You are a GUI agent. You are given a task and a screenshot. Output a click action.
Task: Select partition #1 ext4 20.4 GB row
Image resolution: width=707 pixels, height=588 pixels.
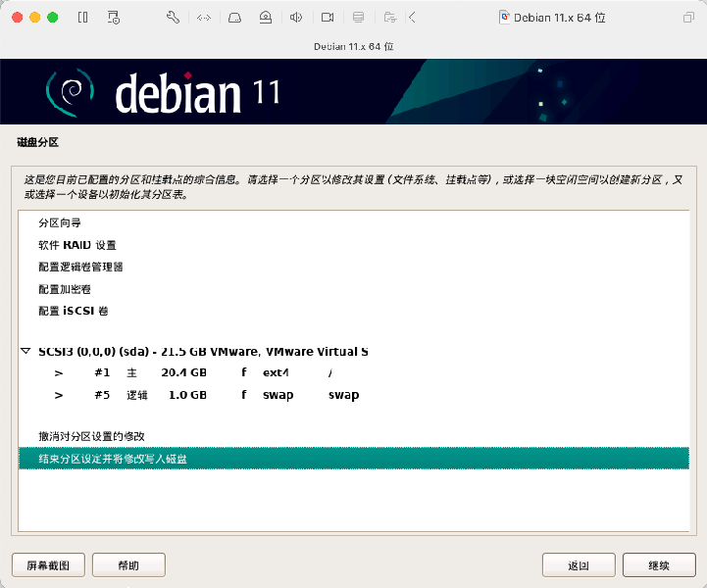point(353,373)
